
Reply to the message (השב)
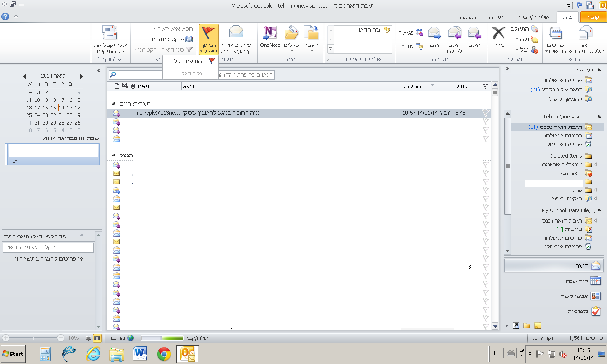click(x=475, y=37)
